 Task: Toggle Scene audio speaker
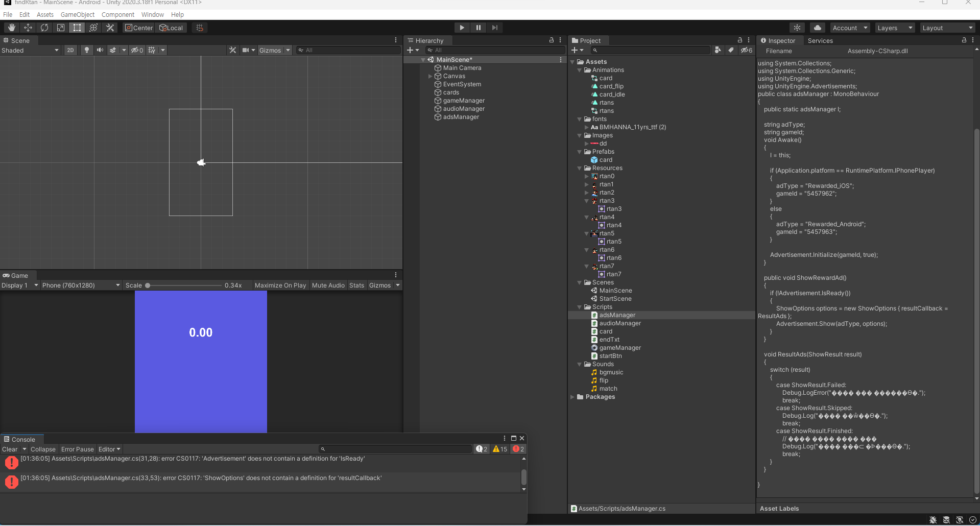click(x=100, y=50)
